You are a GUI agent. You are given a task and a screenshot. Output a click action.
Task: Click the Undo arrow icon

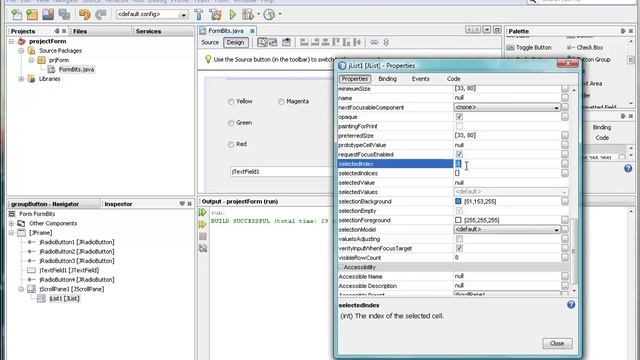84,15
